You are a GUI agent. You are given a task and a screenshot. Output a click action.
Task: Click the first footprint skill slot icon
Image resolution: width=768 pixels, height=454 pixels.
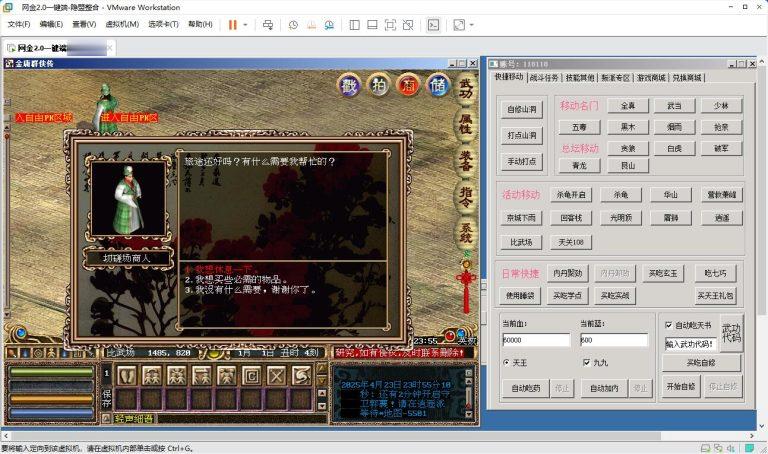tap(126, 374)
